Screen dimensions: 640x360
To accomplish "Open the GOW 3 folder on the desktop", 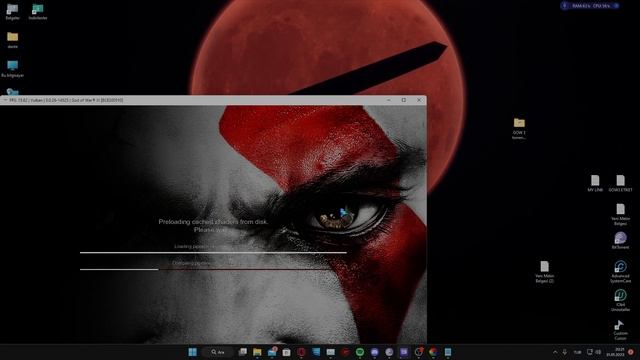I will pos(519,129).
